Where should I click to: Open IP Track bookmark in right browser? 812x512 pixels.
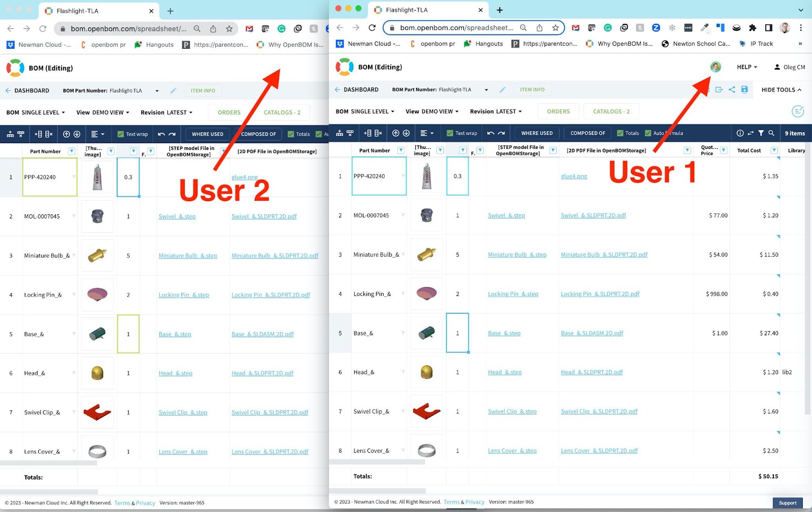click(756, 44)
